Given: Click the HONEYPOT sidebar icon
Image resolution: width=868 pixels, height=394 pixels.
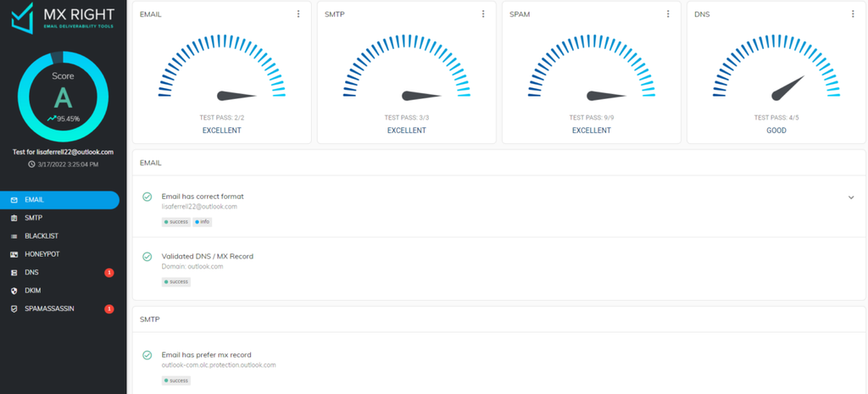Looking at the screenshot, I should (14, 254).
